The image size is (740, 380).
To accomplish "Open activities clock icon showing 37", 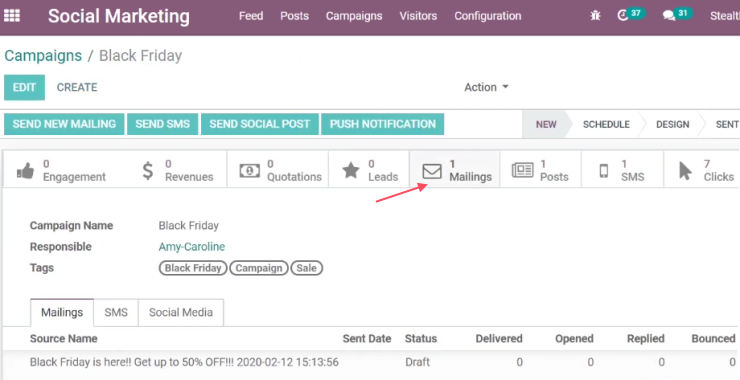I will click(631, 15).
